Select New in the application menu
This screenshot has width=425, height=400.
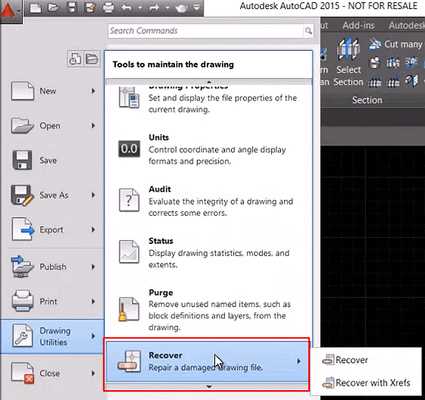coord(52,91)
